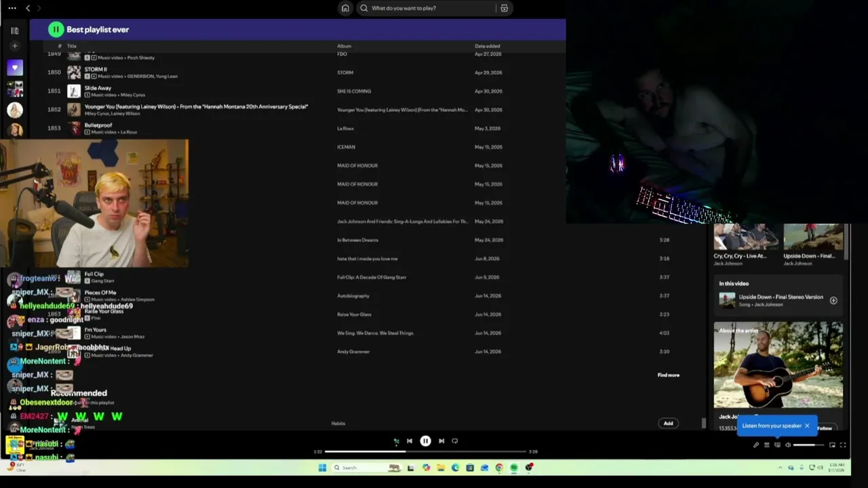
Task: Open the Upside Down - Final video thumbnail
Action: (x=814, y=237)
